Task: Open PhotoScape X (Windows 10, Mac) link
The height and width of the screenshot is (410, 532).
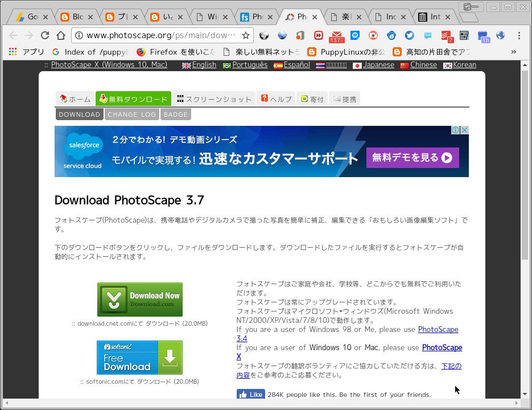Action: click(x=109, y=64)
